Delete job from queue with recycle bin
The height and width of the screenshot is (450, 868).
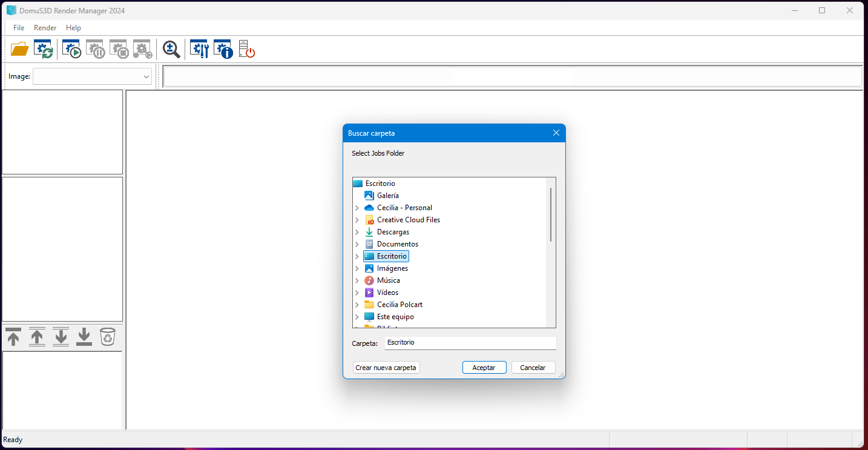107,337
